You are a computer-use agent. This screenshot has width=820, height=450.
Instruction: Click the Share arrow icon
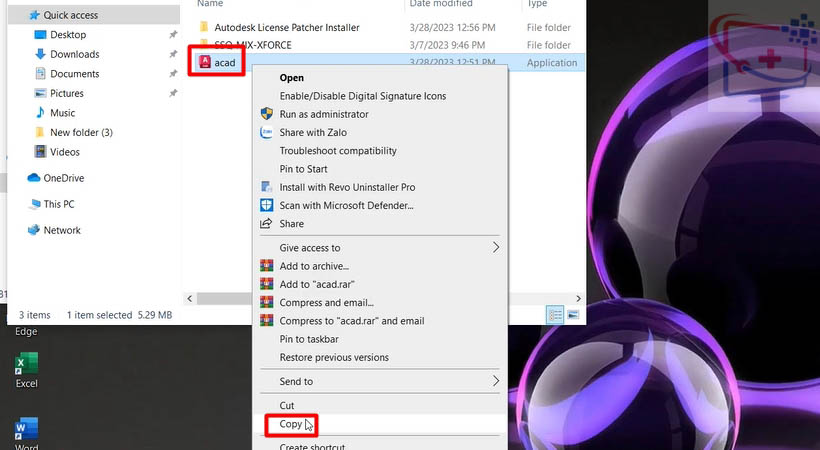(x=266, y=223)
